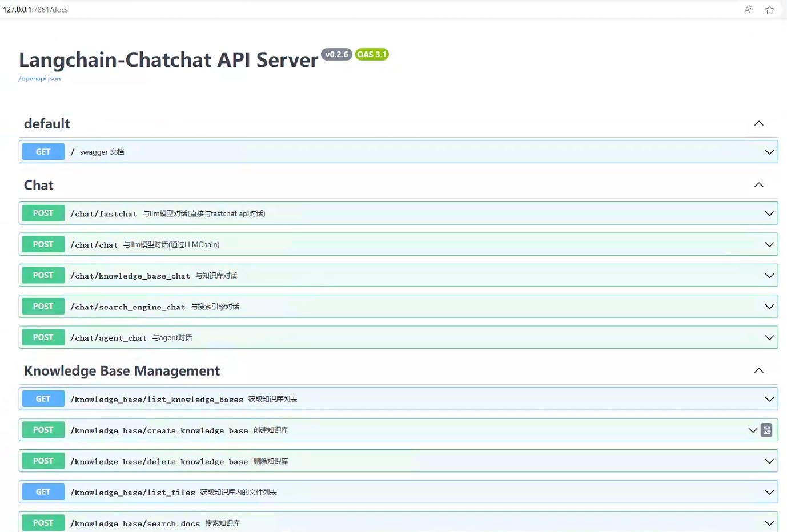Click the /knowledge_base/list_files path text
This screenshot has height=532, width=787.
pos(132,493)
